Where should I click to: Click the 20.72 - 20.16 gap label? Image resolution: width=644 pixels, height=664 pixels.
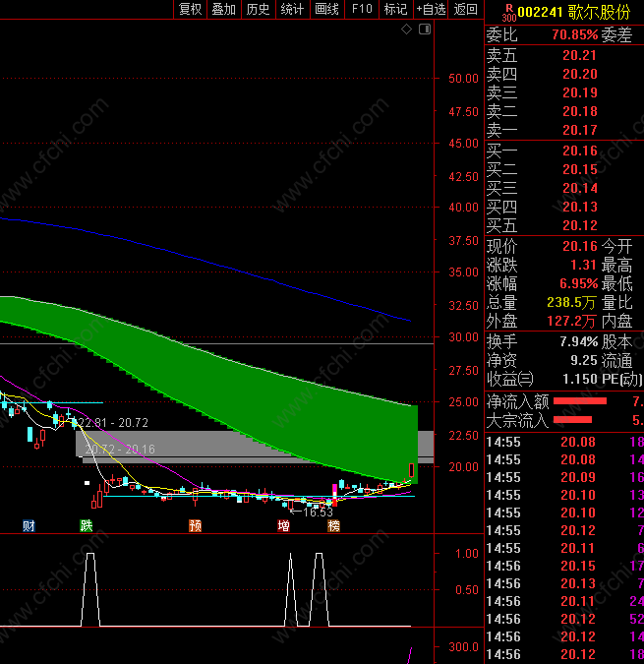point(120,449)
